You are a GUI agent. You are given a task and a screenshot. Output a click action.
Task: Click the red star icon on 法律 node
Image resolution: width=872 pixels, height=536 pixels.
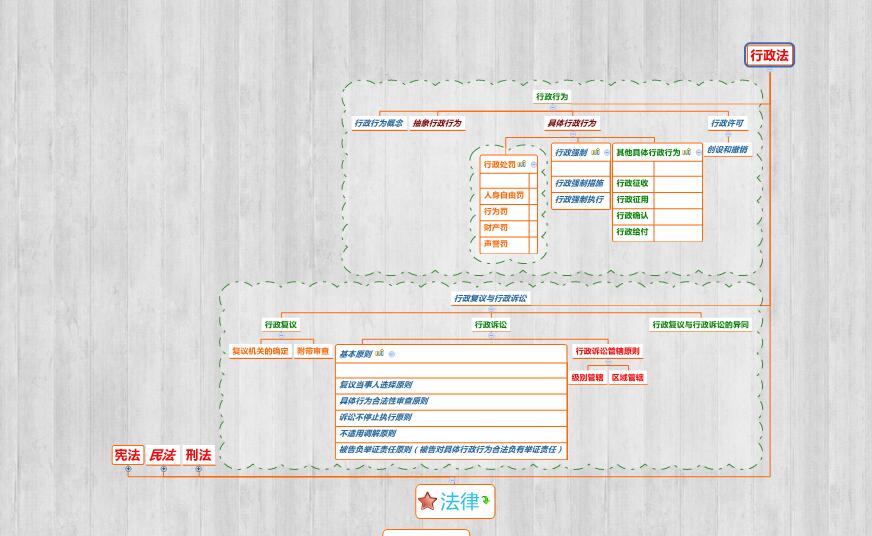(428, 501)
